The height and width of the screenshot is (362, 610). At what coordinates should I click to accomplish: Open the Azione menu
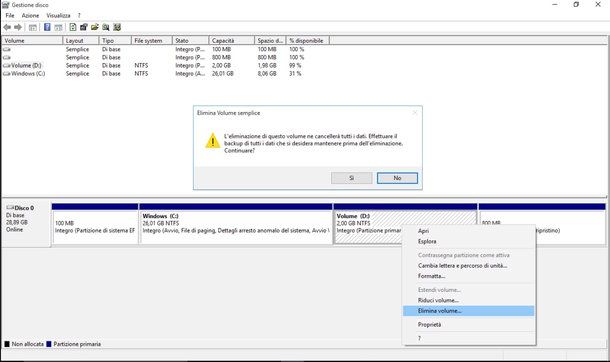click(30, 16)
